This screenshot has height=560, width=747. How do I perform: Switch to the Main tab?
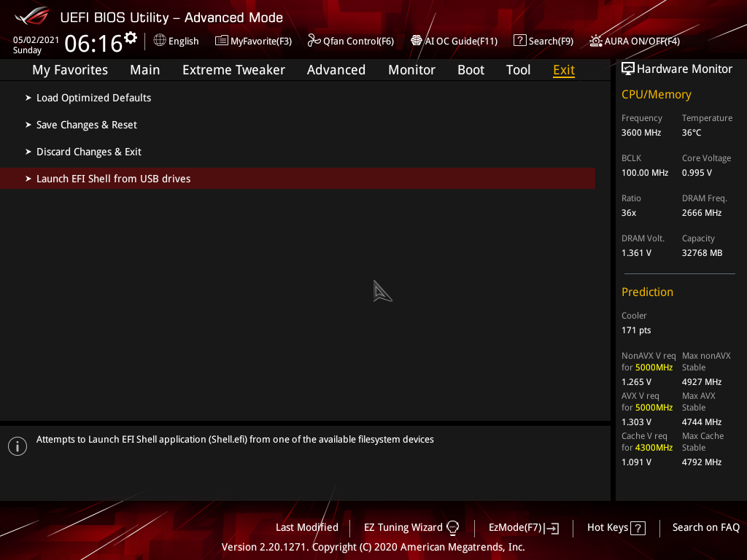pyautogui.click(x=145, y=70)
